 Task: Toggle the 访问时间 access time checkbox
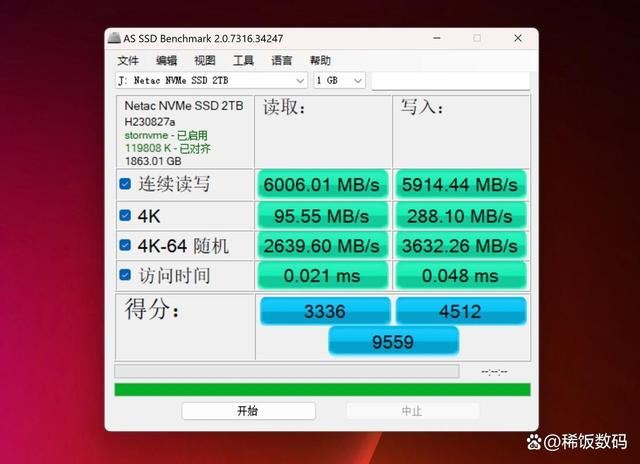[x=125, y=275]
